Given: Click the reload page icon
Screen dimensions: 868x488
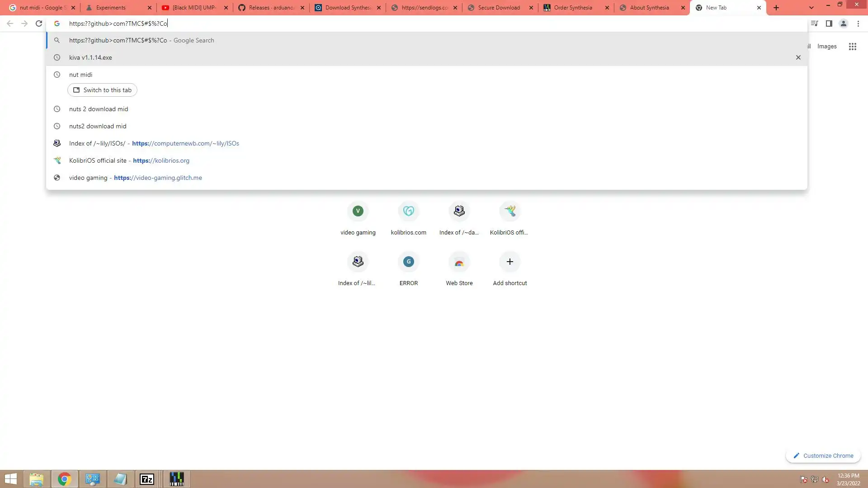Looking at the screenshot, I should pyautogui.click(x=39, y=23).
